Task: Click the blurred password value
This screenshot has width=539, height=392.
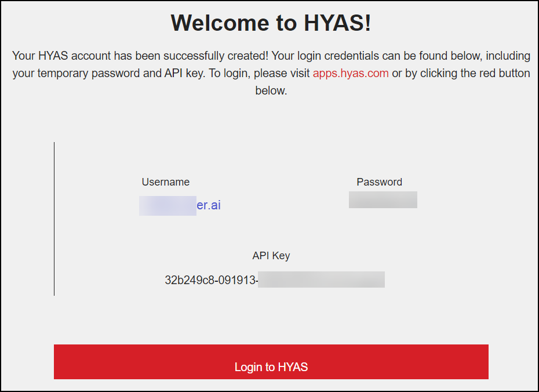Action: (x=383, y=199)
